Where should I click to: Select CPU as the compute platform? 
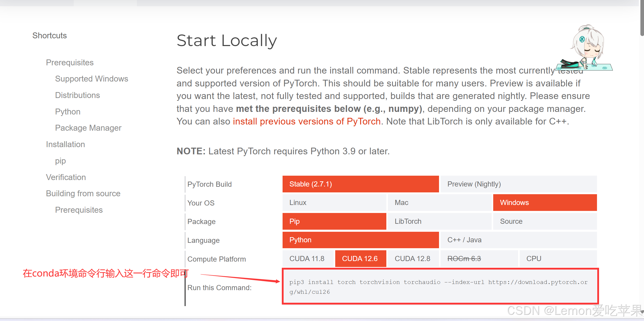558,259
